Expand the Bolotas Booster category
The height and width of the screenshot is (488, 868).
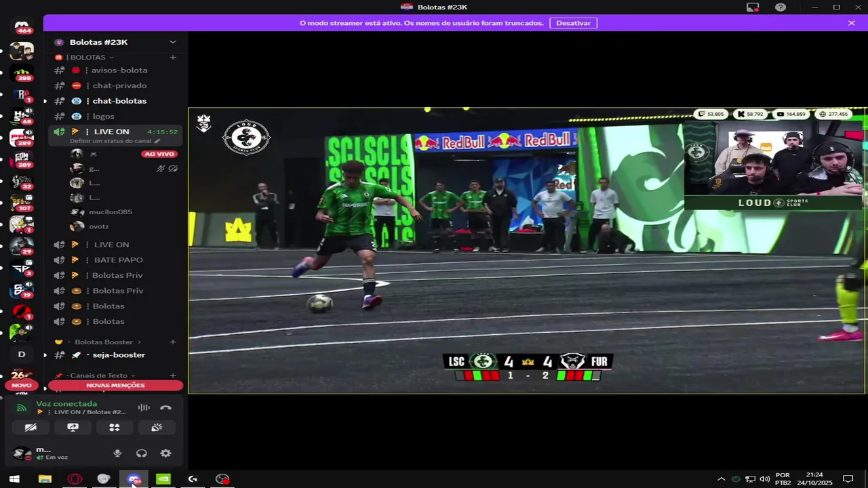[x=103, y=342]
